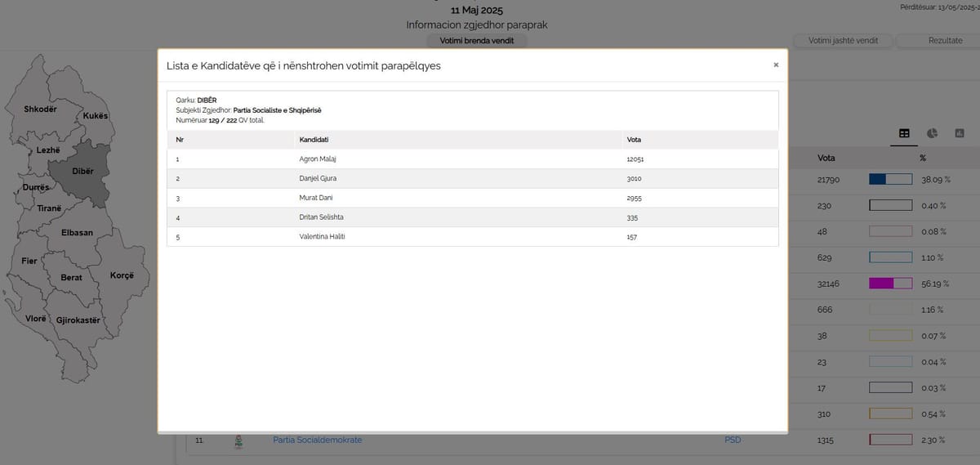Open the Votimi brenda vendit tab
Screen dimensions: 980x465
[x=478, y=41]
